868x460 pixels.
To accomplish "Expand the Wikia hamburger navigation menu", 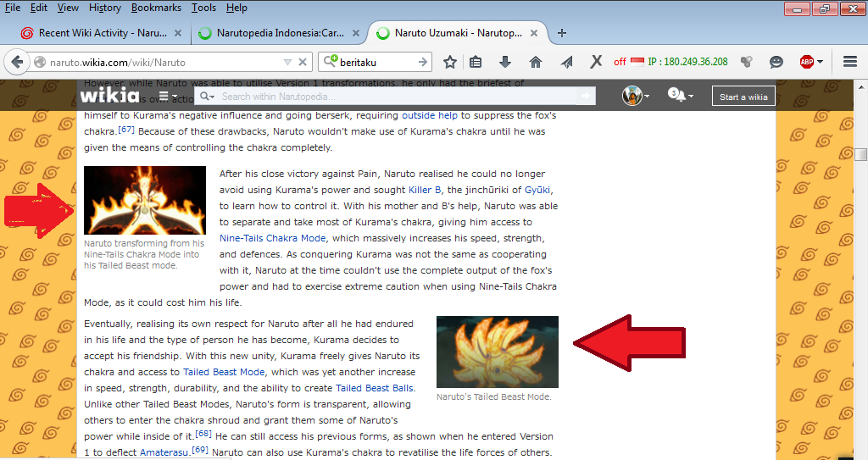I will point(167,96).
